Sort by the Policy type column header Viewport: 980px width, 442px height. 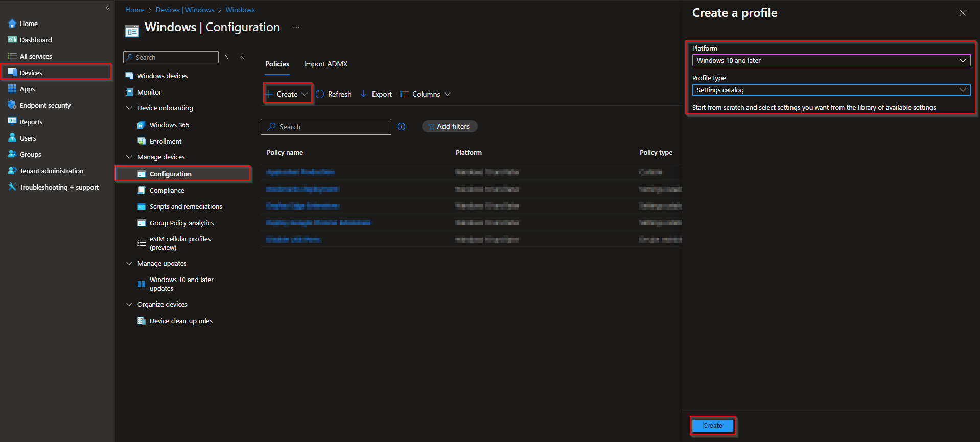(656, 152)
